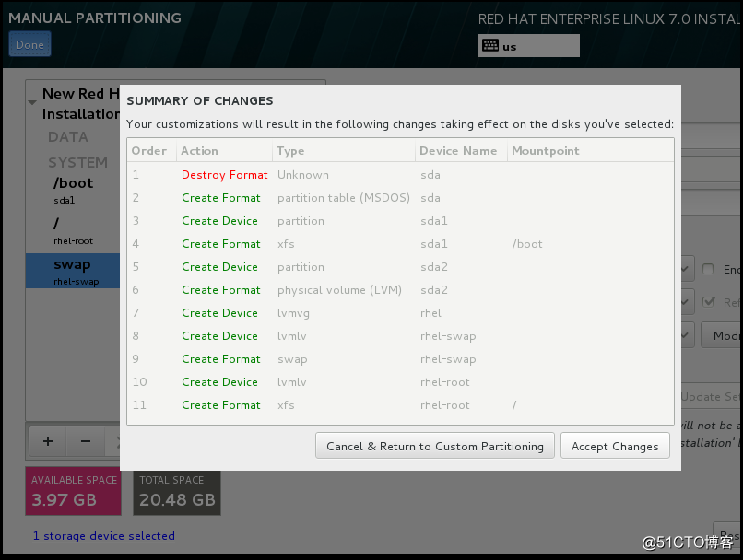Collapse the New Red Hat Installation expander
The image size is (743, 560).
pos(32,103)
